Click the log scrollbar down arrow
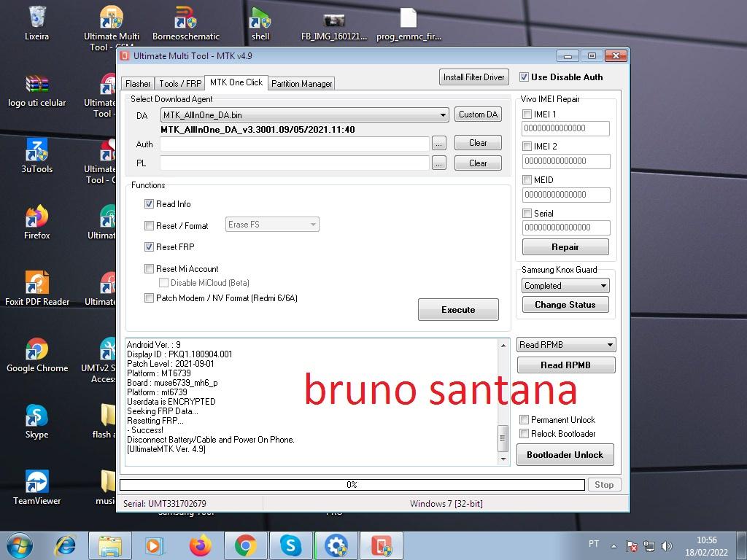 pos(503,459)
